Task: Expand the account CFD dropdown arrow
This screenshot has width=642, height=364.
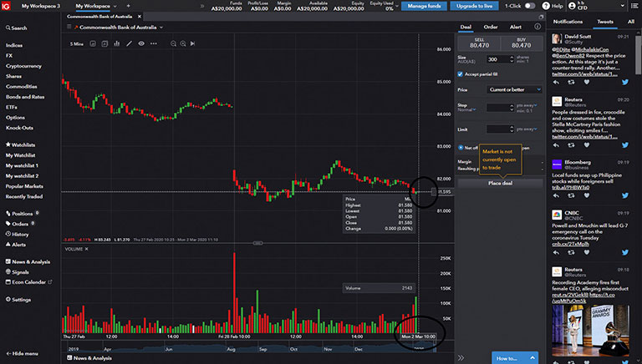Action: [623, 6]
